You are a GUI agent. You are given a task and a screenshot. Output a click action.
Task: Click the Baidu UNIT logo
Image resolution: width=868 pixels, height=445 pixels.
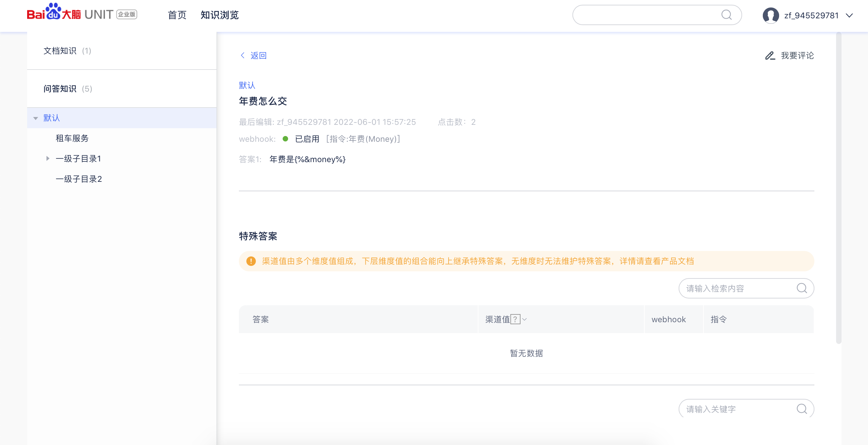coord(82,13)
